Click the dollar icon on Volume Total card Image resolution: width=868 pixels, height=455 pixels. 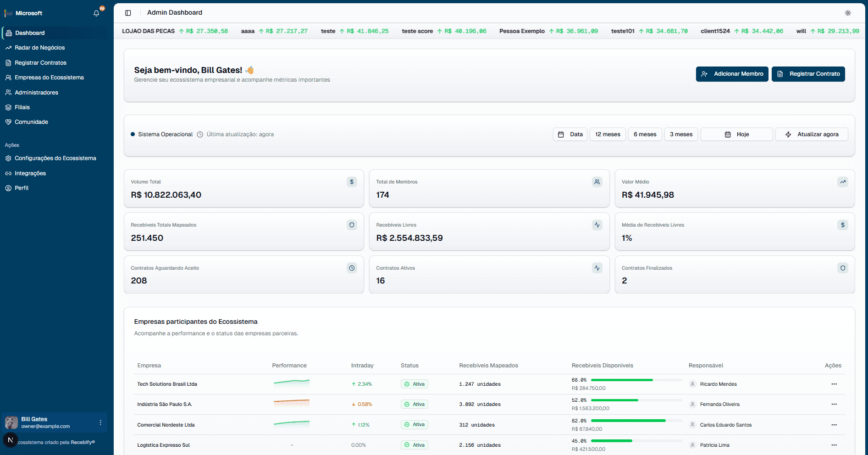pyautogui.click(x=352, y=182)
